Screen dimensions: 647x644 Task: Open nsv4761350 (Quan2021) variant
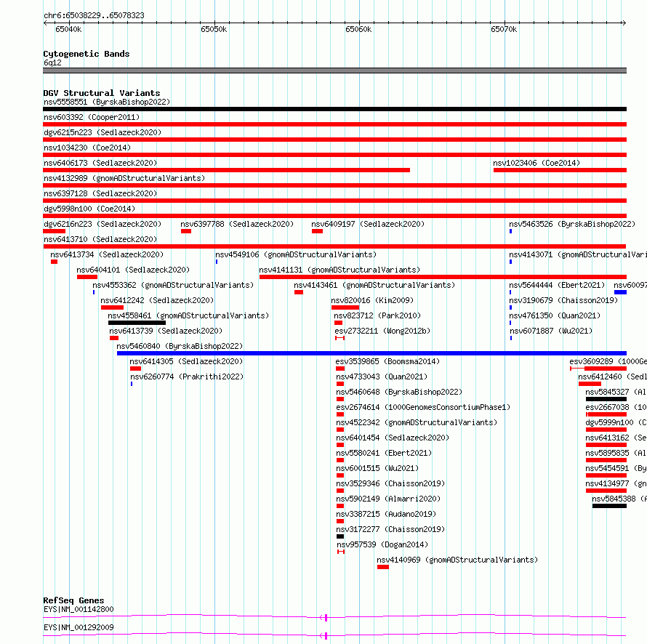(x=555, y=315)
